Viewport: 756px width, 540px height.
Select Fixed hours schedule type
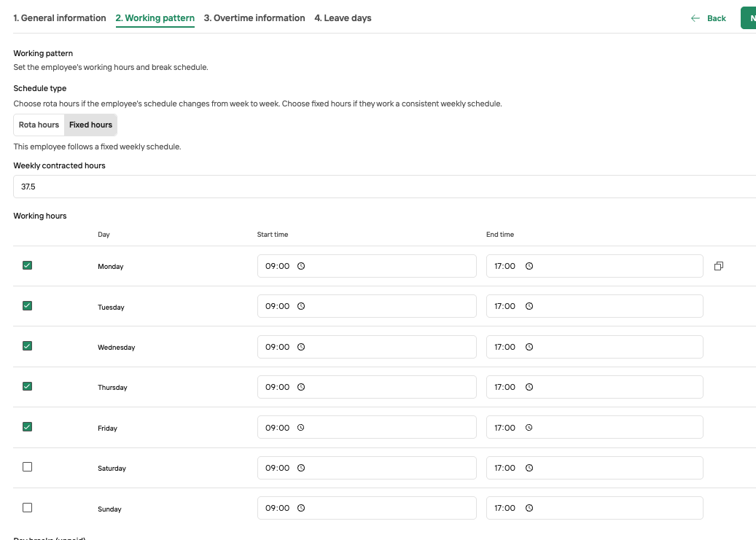pyautogui.click(x=90, y=125)
